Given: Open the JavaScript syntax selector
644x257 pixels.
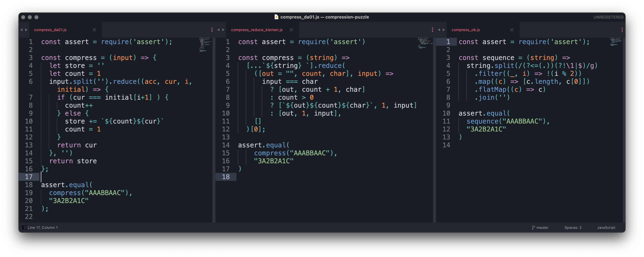Looking at the screenshot, I should pyautogui.click(x=606, y=228).
